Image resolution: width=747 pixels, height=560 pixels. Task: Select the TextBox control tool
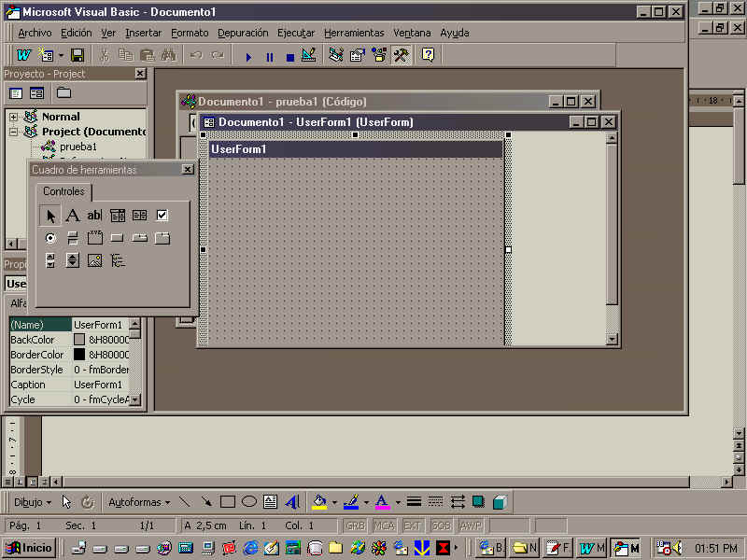94,216
